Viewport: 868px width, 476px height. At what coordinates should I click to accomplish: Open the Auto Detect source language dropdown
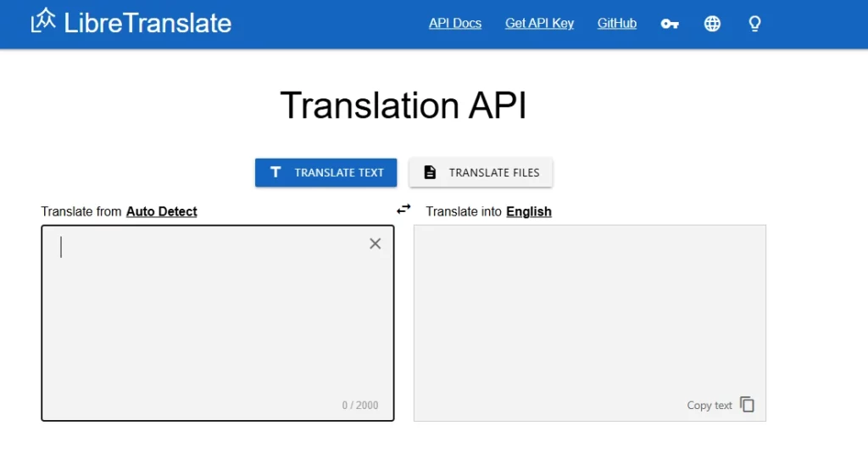162,211
